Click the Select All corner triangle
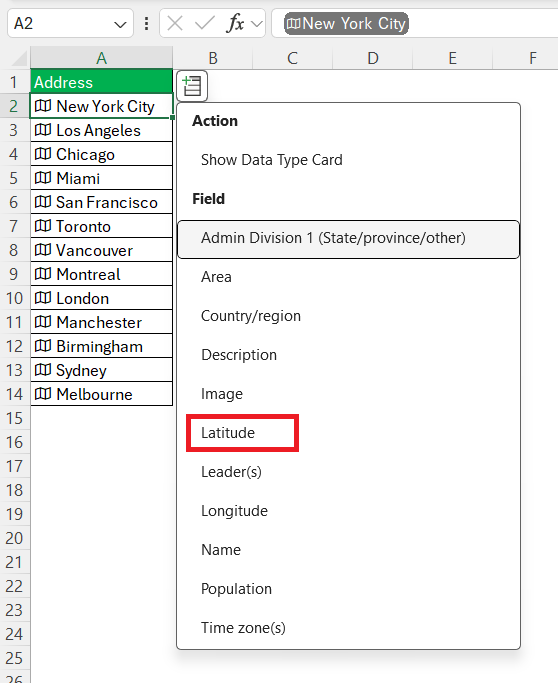558x683 pixels. click(19, 58)
